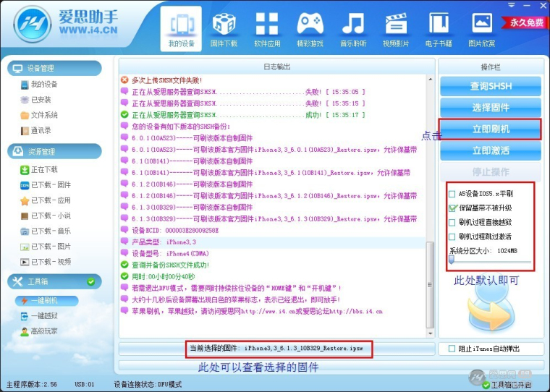550x392 pixels.
Task: Click the 立即刷机 button
Action: pyautogui.click(x=491, y=129)
